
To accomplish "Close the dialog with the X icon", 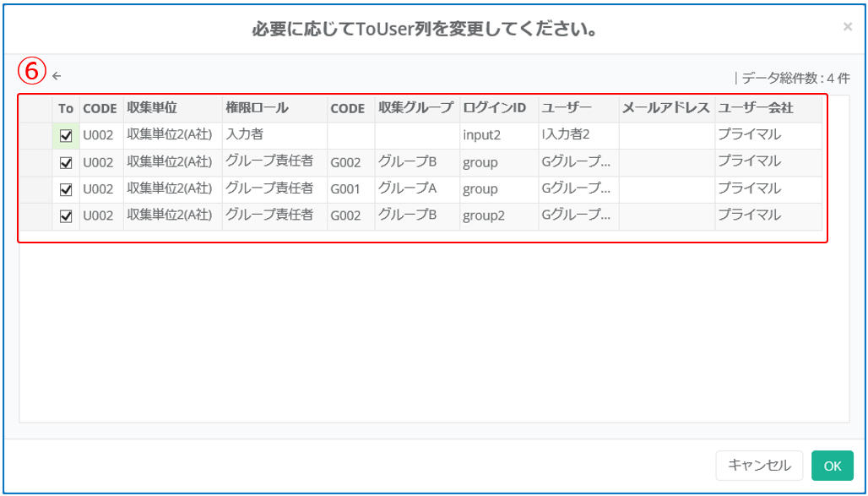I will pyautogui.click(x=847, y=27).
